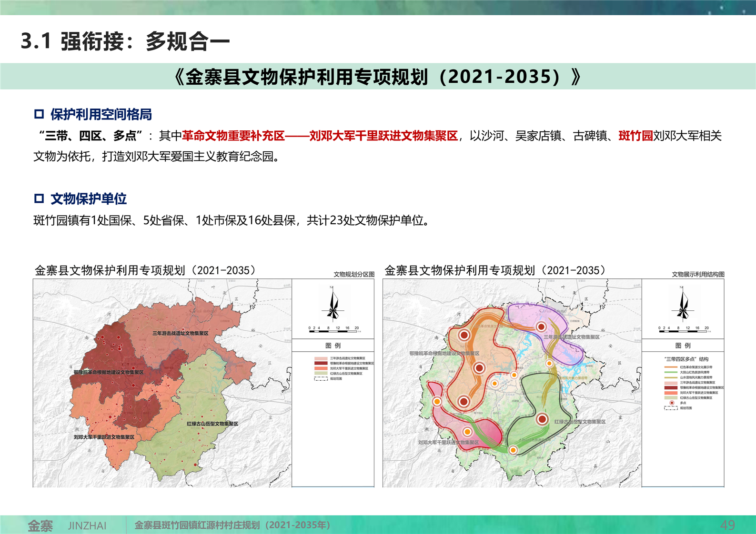Click the page number 49 in the footer
Viewport: 756px width, 534px height.
click(727, 525)
